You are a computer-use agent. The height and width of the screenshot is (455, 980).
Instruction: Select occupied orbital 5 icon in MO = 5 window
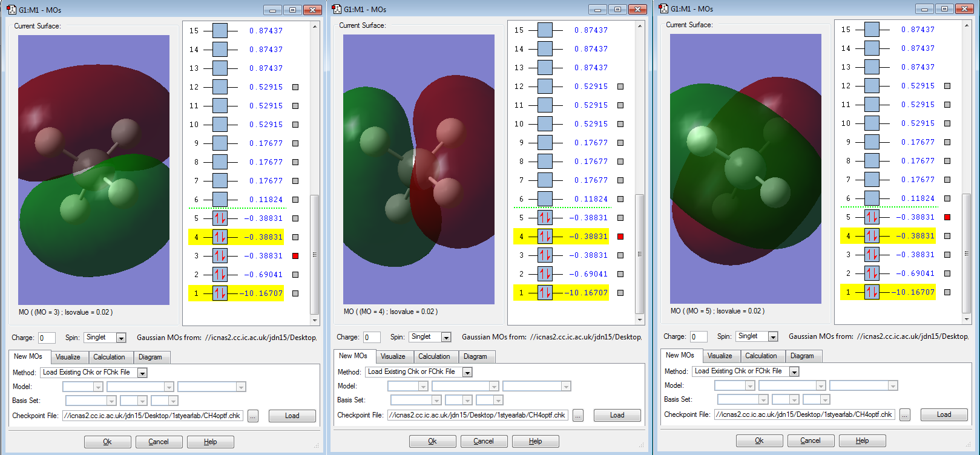(872, 217)
